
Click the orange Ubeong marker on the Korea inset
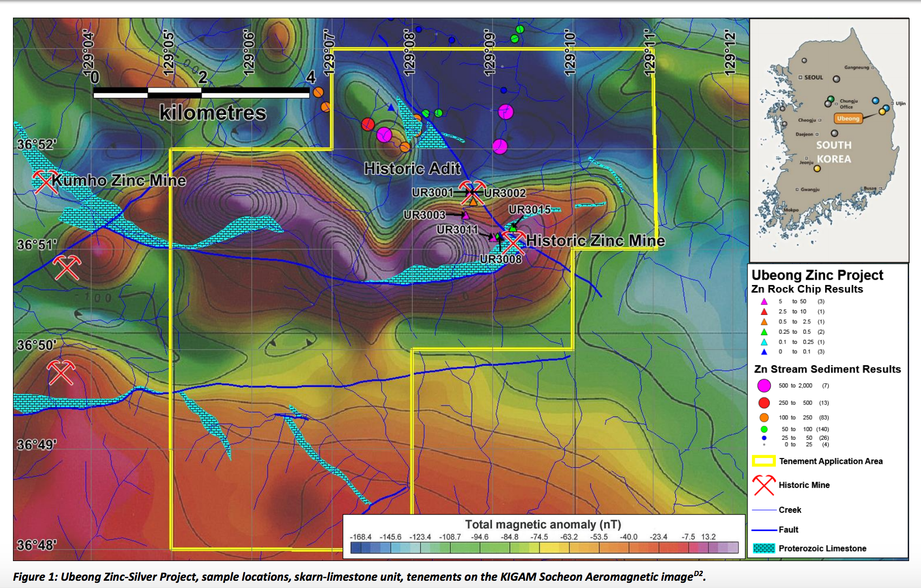(x=848, y=119)
